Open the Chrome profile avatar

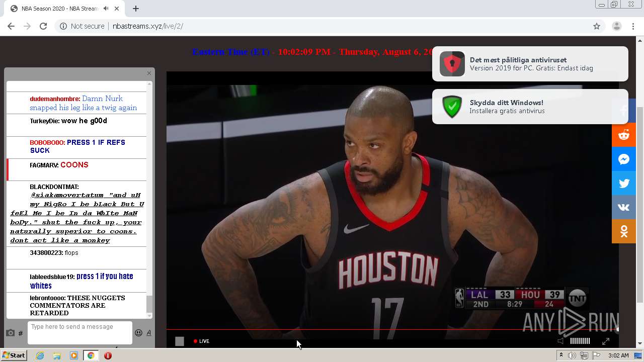(x=617, y=26)
